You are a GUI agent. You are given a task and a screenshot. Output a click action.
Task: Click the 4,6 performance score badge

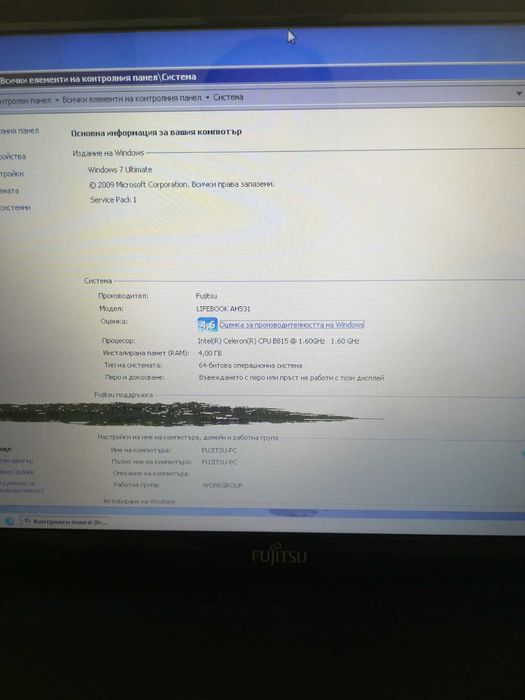pyautogui.click(x=207, y=325)
